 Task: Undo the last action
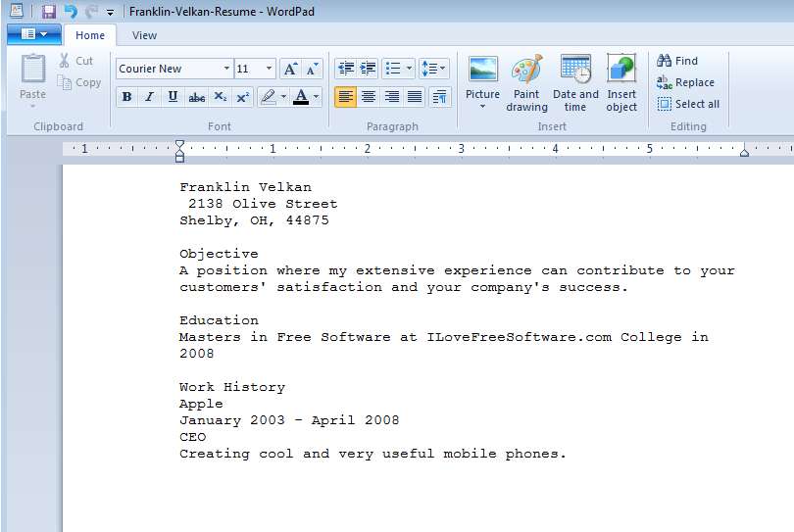coord(71,11)
